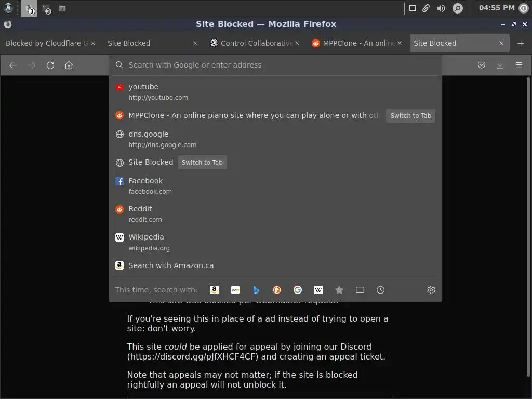This screenshot has height=399, width=532.
Task: Search this time with Bing
Action: click(x=256, y=290)
